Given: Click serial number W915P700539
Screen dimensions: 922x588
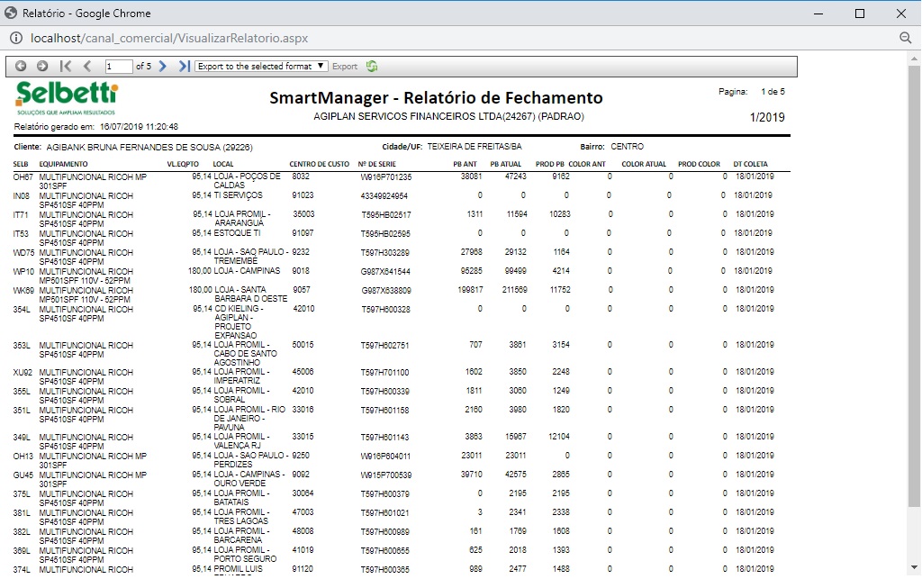Looking at the screenshot, I should coord(386,475).
